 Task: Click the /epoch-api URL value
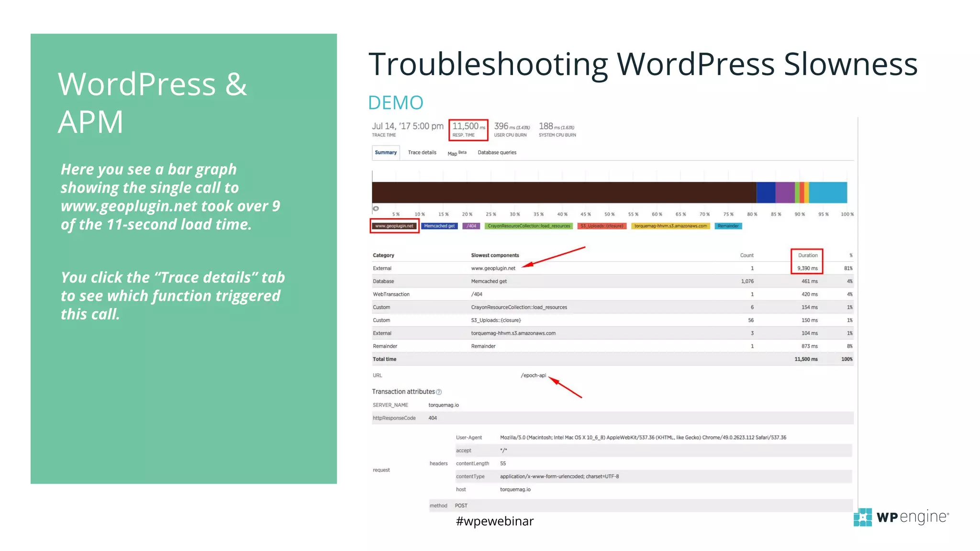533,375
